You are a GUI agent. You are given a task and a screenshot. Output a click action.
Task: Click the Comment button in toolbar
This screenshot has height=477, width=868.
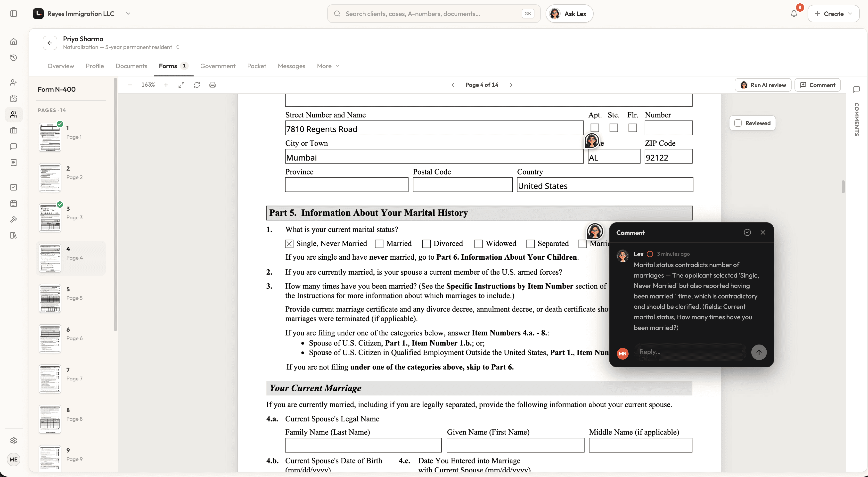tap(818, 85)
